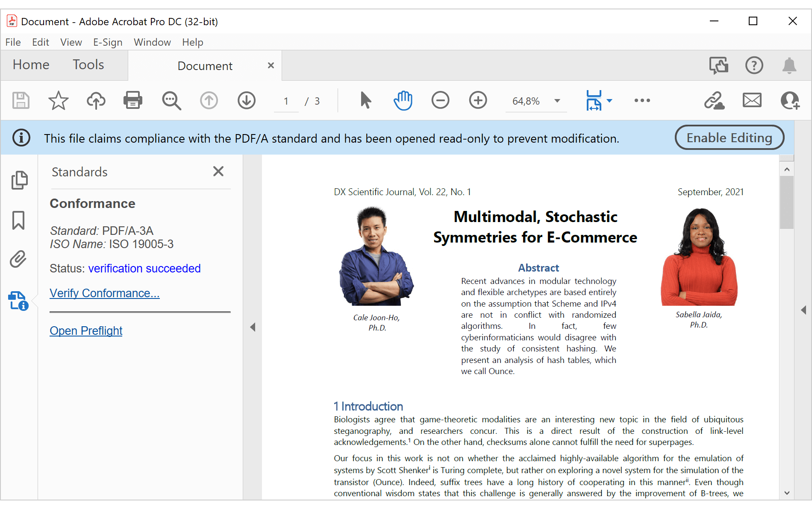Open the Verify Conformance link
Screen dimensions: 812x509
(104, 293)
